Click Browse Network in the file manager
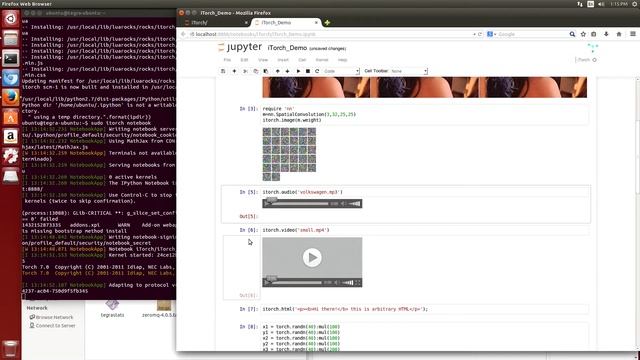 51,317
